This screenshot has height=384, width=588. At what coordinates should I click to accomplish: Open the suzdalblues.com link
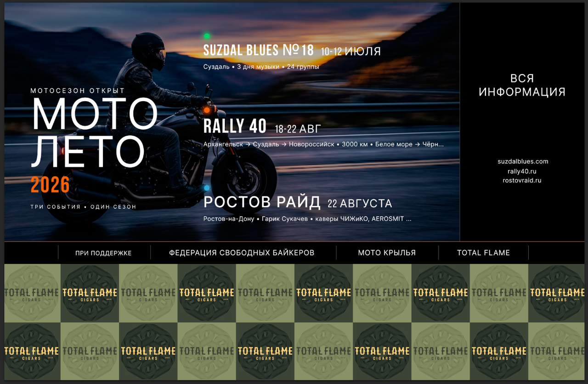point(523,161)
